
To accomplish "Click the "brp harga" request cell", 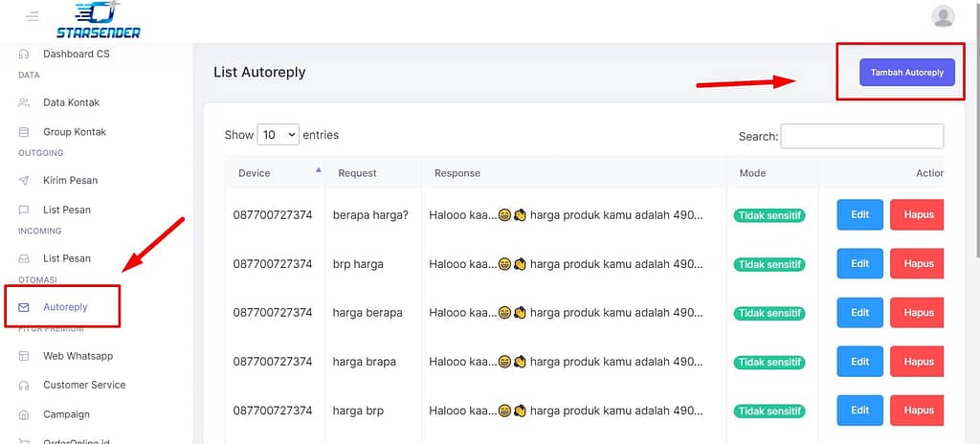I will pyautogui.click(x=358, y=264).
